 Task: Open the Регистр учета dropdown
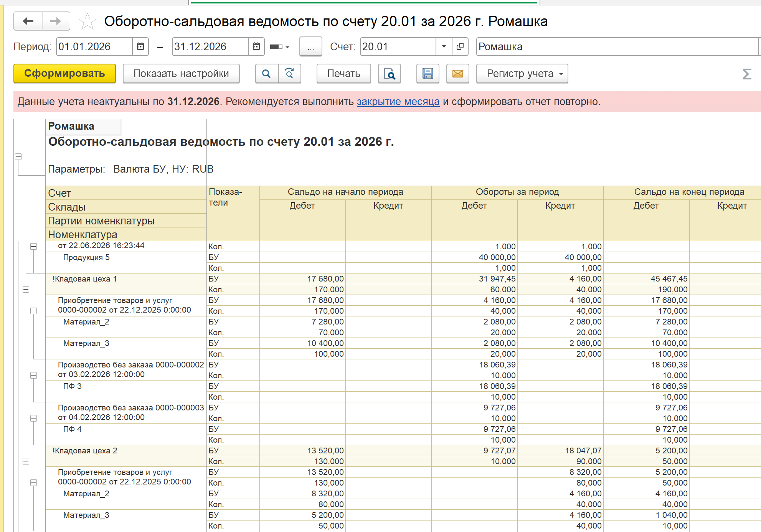tap(522, 74)
